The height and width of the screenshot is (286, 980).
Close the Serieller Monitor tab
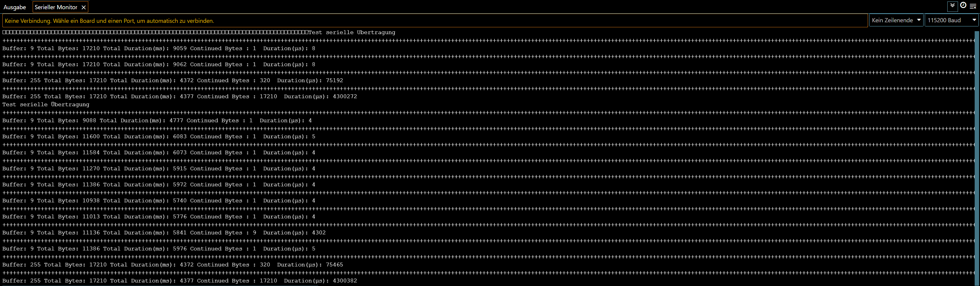click(84, 7)
